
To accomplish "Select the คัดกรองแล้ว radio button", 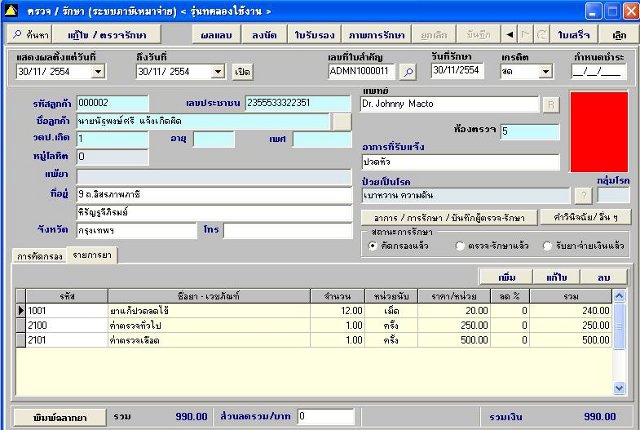I will (x=372, y=245).
